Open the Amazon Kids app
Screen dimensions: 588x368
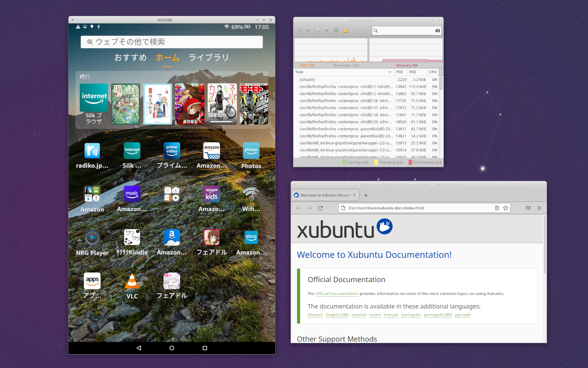tap(211, 194)
